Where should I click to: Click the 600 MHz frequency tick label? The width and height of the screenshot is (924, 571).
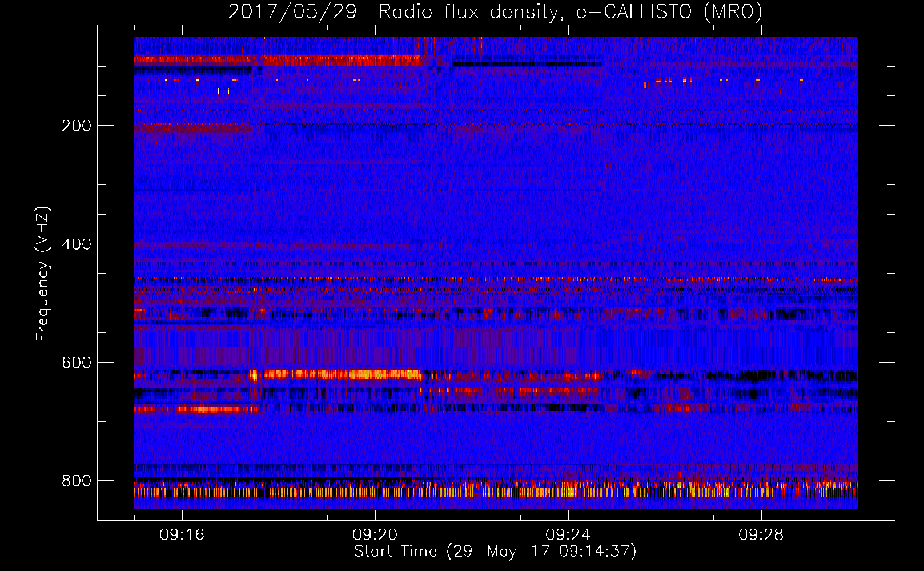pos(77,363)
